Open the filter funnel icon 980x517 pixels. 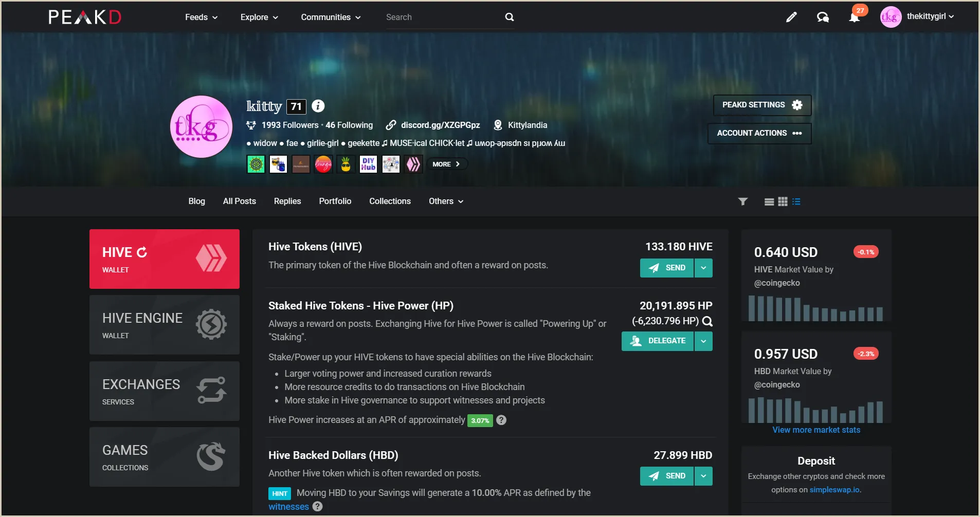[x=742, y=201]
